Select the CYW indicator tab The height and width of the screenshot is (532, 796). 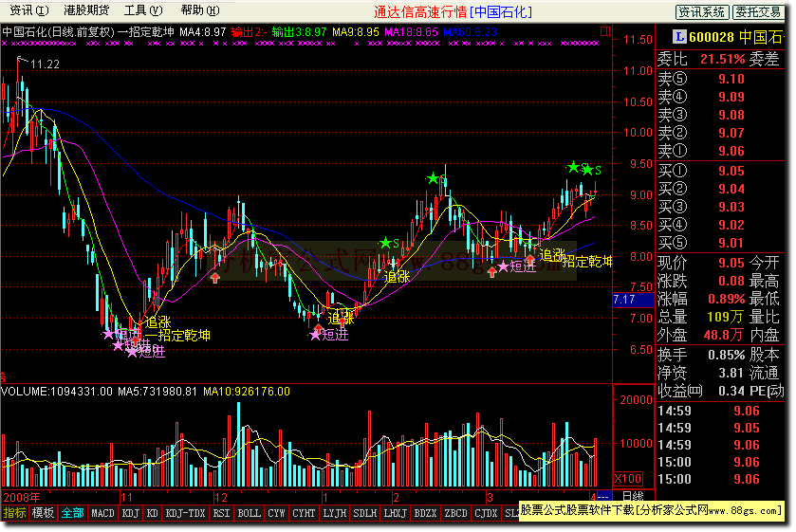(x=277, y=513)
